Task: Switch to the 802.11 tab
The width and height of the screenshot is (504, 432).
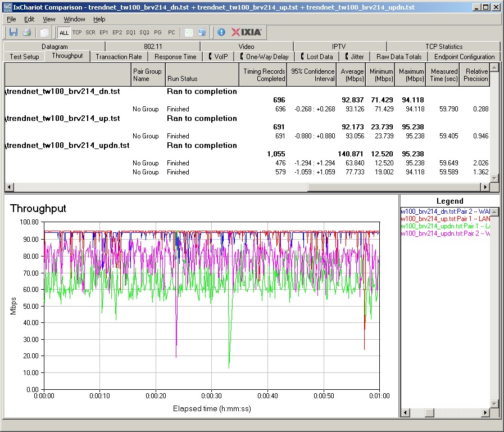Action: point(153,47)
